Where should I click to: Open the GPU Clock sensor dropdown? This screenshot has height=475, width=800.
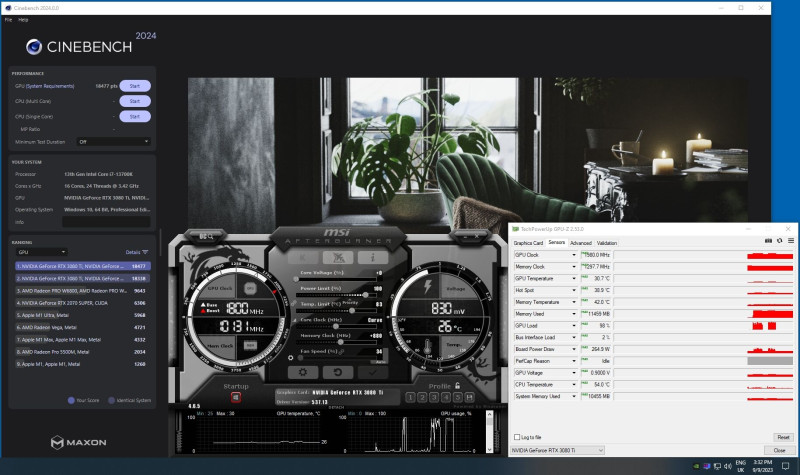click(573, 255)
